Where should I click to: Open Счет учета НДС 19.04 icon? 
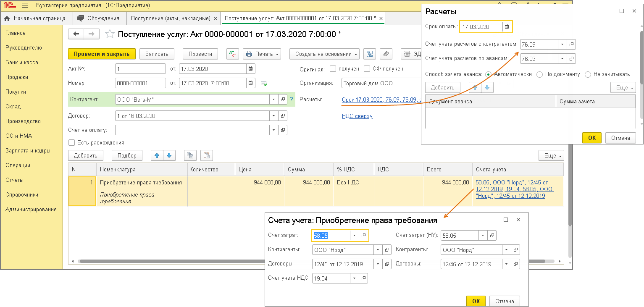(x=364, y=278)
